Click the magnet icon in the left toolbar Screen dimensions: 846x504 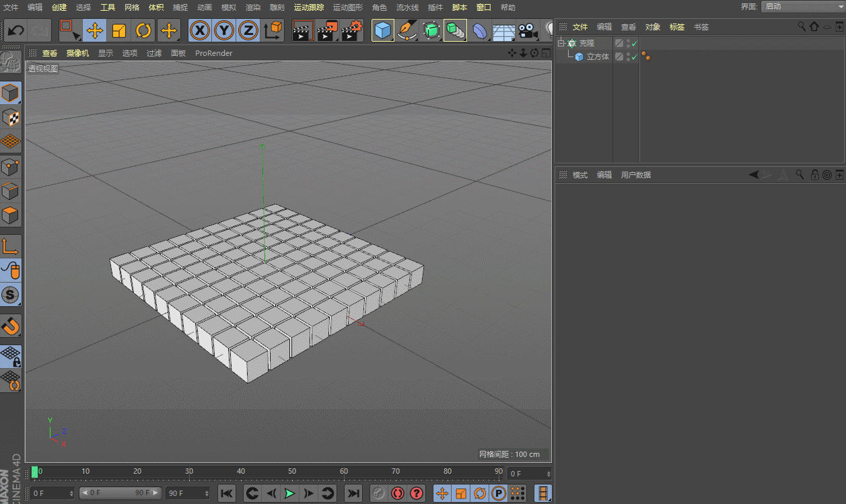click(x=11, y=326)
